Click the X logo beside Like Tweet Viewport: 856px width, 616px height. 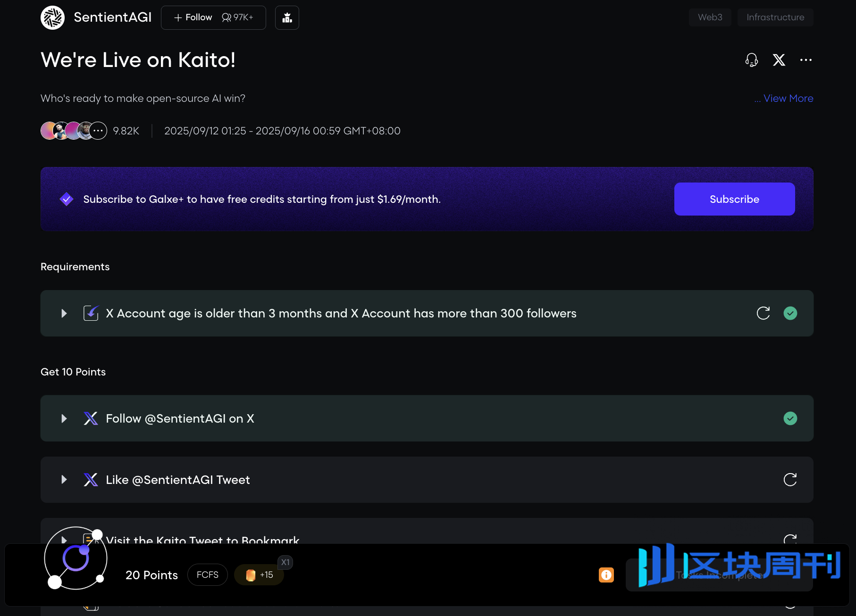click(91, 480)
